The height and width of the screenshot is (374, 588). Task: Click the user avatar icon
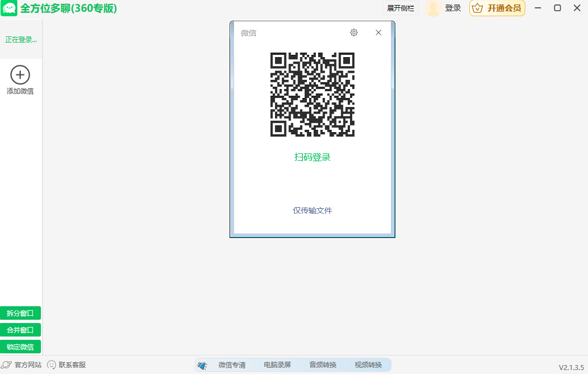(x=433, y=8)
